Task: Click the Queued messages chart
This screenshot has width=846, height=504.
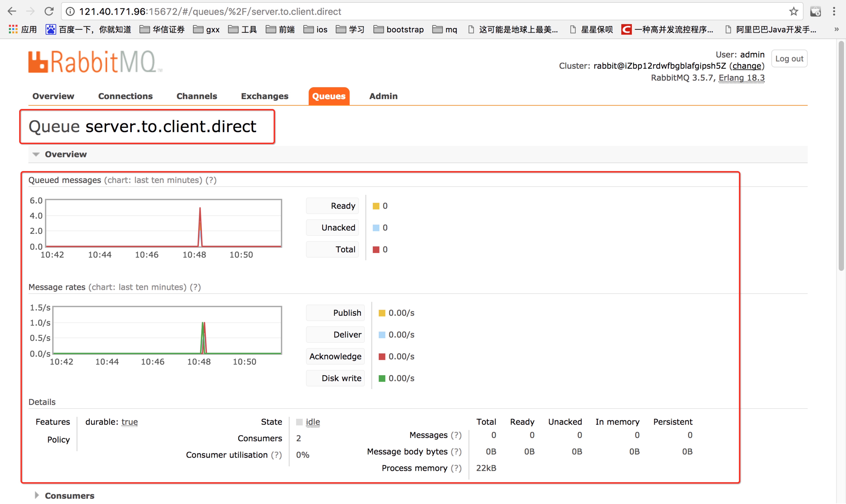Action: (x=163, y=223)
